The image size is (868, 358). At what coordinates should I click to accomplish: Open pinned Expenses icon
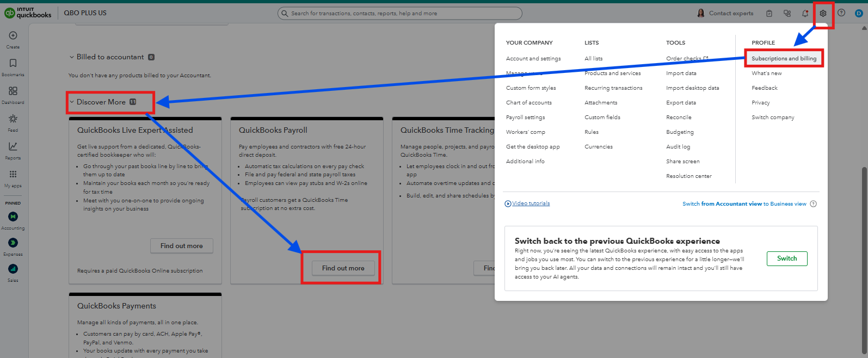coord(13,243)
